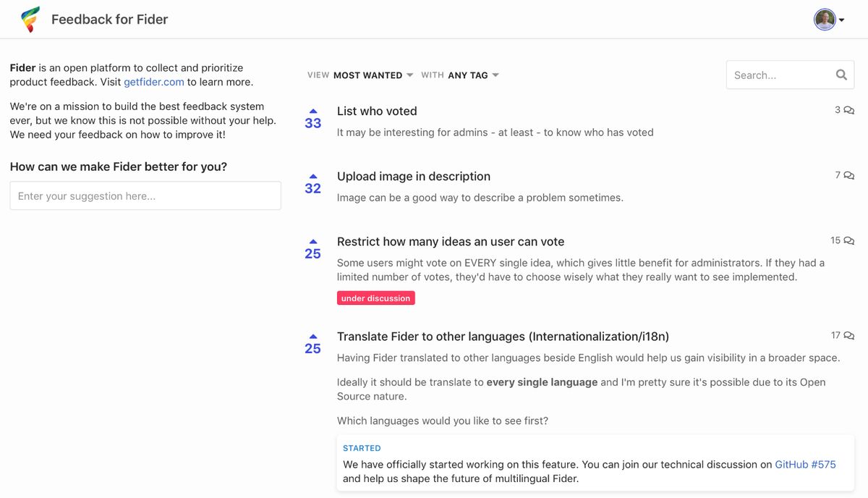This screenshot has width=868, height=498.
Task: Click the "under discussion" tag
Action: tap(375, 297)
